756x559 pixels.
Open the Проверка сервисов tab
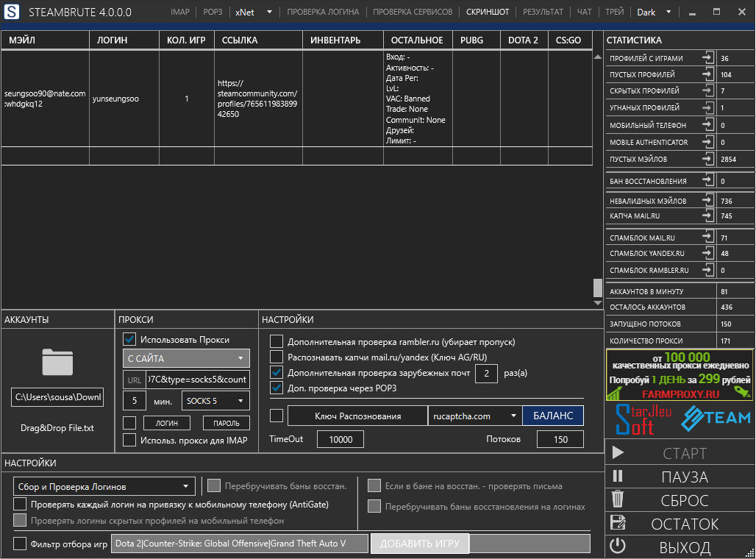tap(413, 12)
